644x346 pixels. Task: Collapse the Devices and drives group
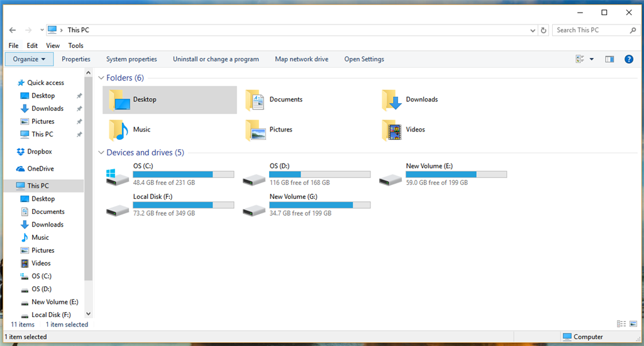click(x=101, y=152)
